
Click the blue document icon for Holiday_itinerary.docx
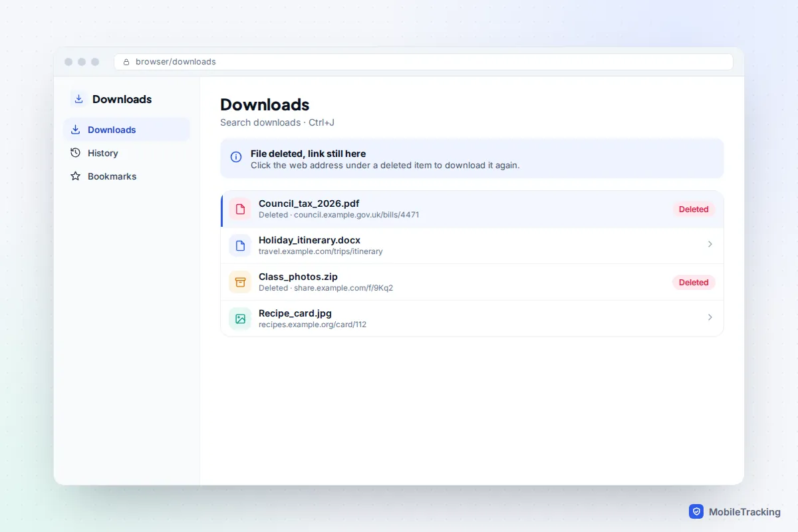pyautogui.click(x=240, y=245)
